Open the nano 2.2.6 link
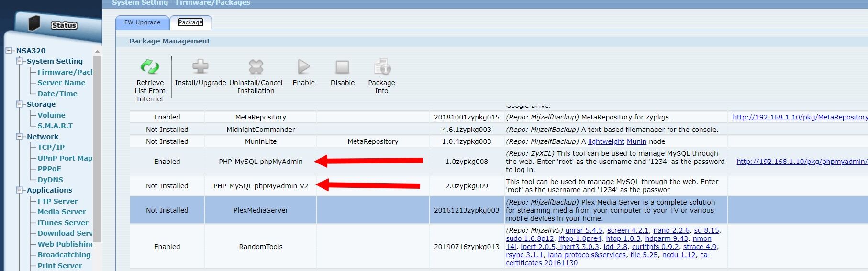This screenshot has height=271, width=868. click(x=671, y=230)
